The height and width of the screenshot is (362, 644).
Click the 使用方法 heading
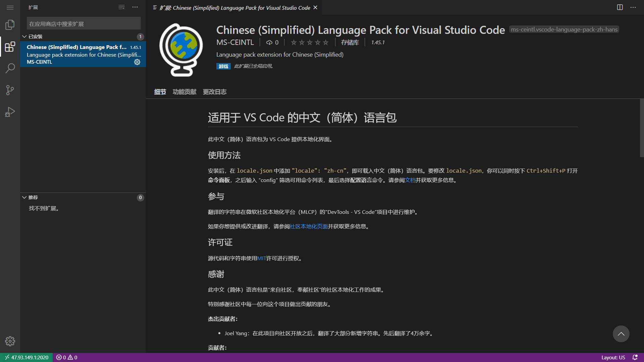tap(224, 155)
